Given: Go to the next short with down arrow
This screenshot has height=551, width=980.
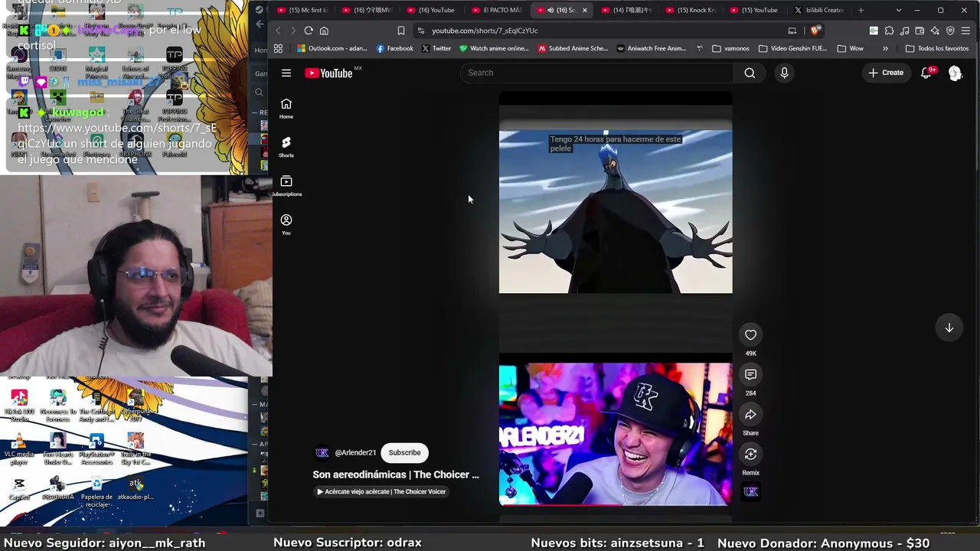Looking at the screenshot, I should 949,328.
